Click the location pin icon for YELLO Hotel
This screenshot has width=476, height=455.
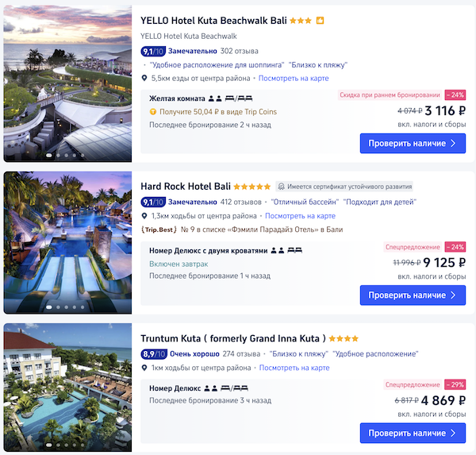coord(144,79)
